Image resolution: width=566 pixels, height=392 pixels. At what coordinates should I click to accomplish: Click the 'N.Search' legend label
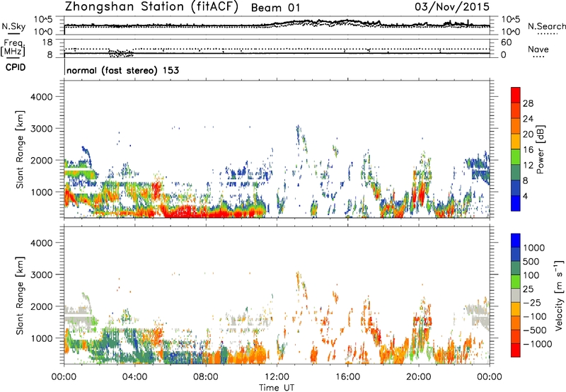point(546,26)
